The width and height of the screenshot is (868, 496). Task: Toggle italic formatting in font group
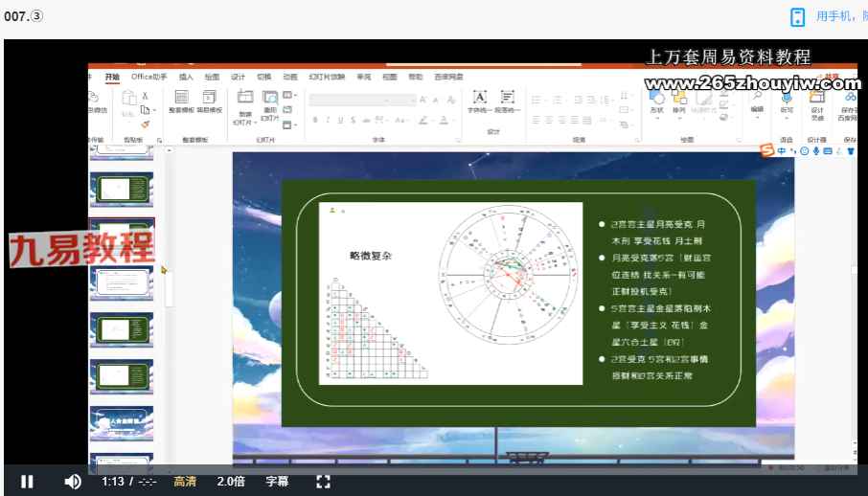coord(327,121)
